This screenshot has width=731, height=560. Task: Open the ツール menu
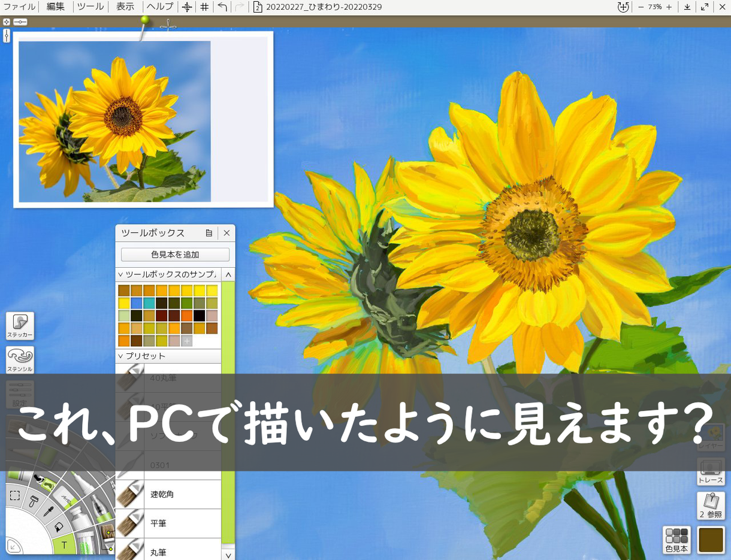point(90,7)
